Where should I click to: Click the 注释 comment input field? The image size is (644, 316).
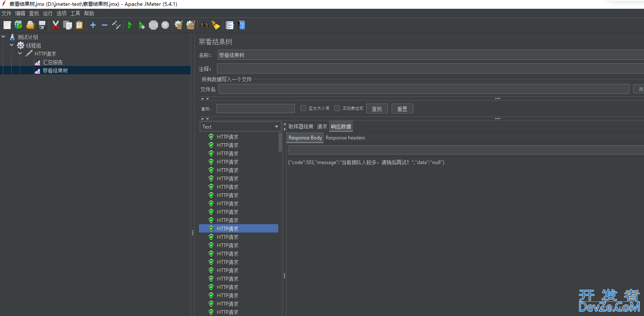[430, 68]
